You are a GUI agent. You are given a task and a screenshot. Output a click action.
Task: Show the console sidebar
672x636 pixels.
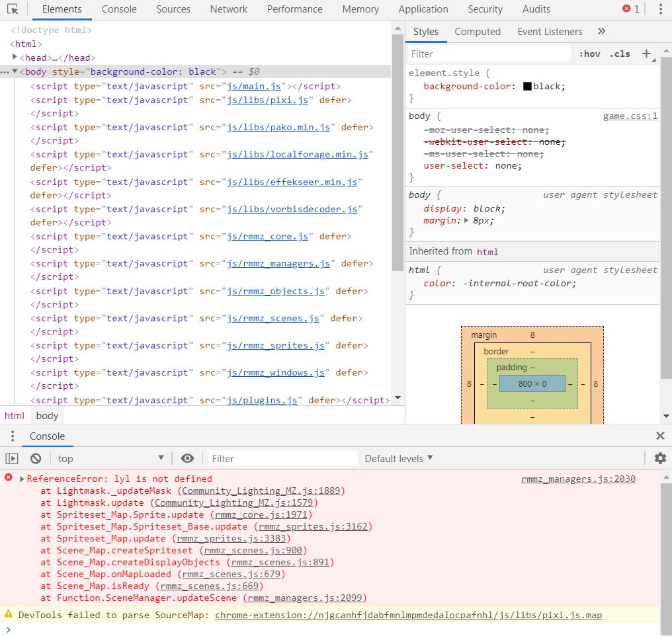pos(12,459)
